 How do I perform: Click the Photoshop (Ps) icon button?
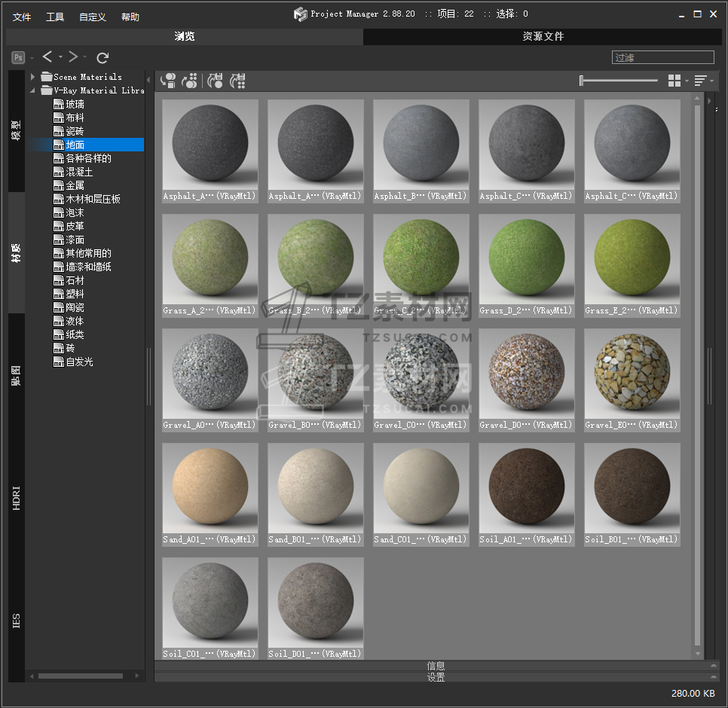[18, 58]
